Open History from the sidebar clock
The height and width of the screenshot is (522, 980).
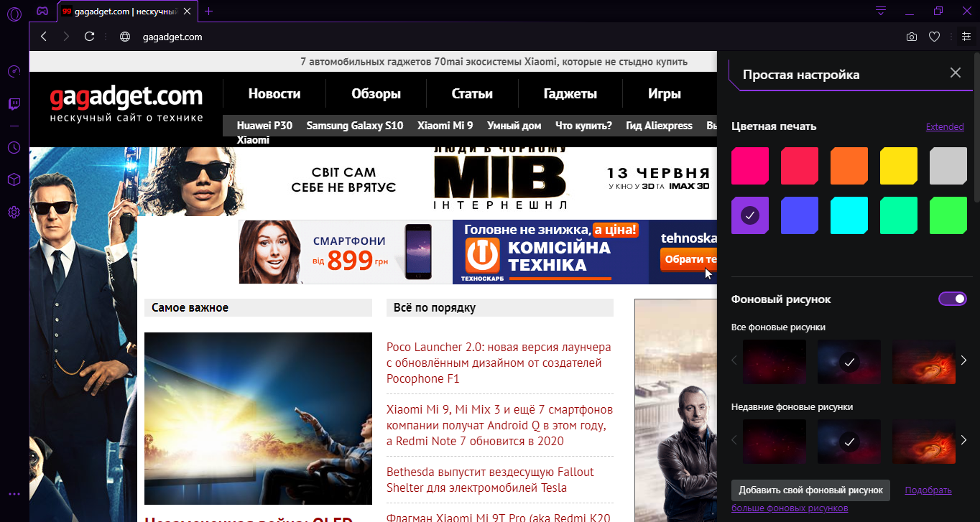[x=14, y=147]
